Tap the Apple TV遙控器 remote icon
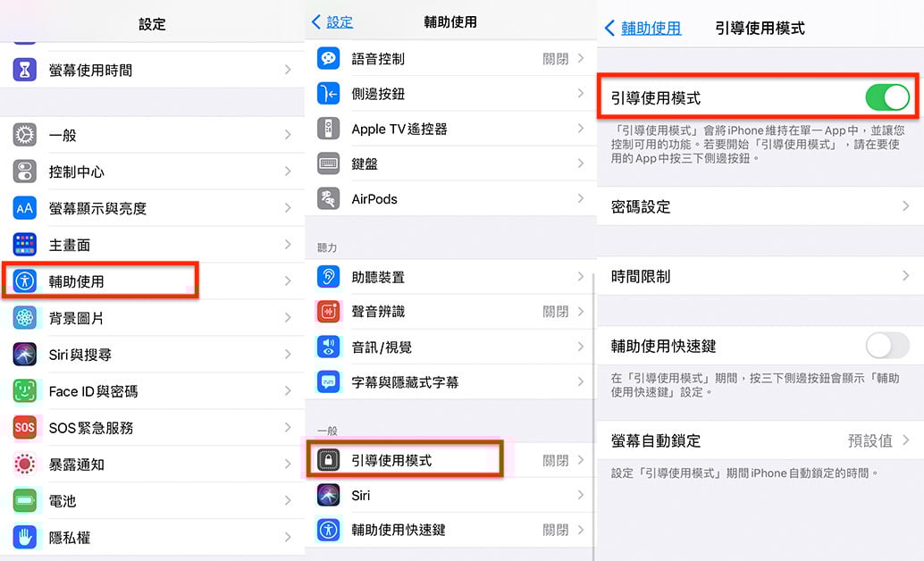924x561 pixels. (x=329, y=129)
